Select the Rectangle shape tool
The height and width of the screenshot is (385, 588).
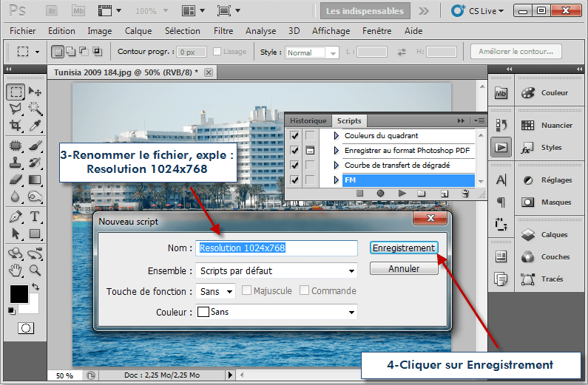click(x=36, y=234)
